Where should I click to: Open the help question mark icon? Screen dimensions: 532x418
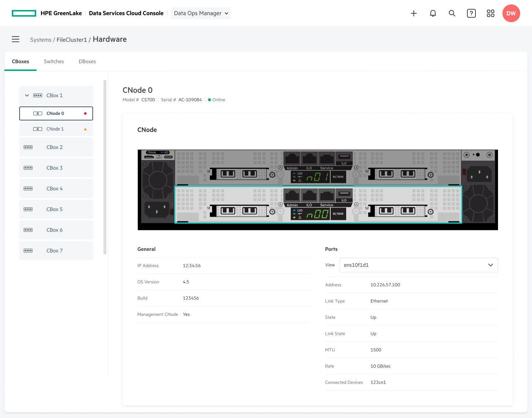point(471,13)
